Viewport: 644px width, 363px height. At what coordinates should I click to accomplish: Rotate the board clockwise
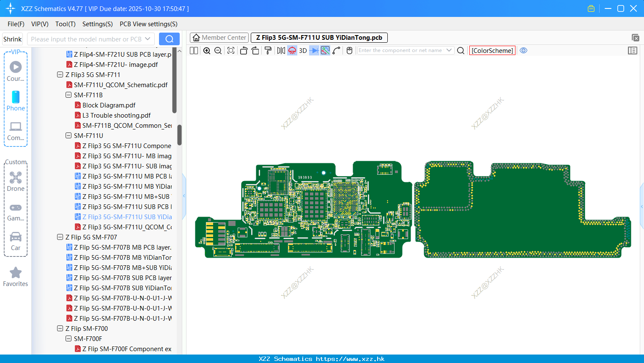pos(255,50)
